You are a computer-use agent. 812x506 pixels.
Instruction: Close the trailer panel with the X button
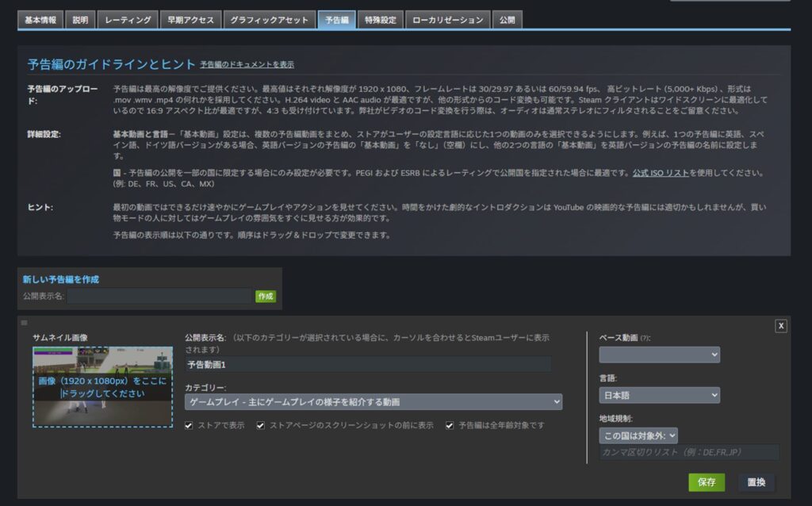coord(780,326)
